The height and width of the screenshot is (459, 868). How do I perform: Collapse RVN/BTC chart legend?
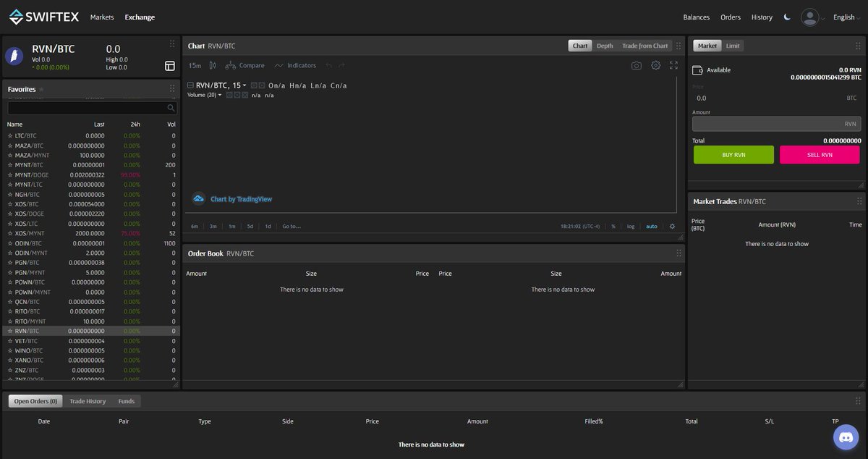[x=190, y=85]
